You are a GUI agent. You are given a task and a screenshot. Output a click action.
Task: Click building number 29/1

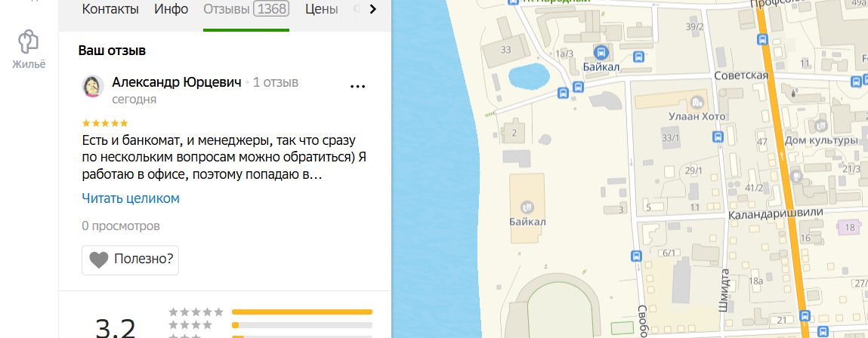(693, 171)
